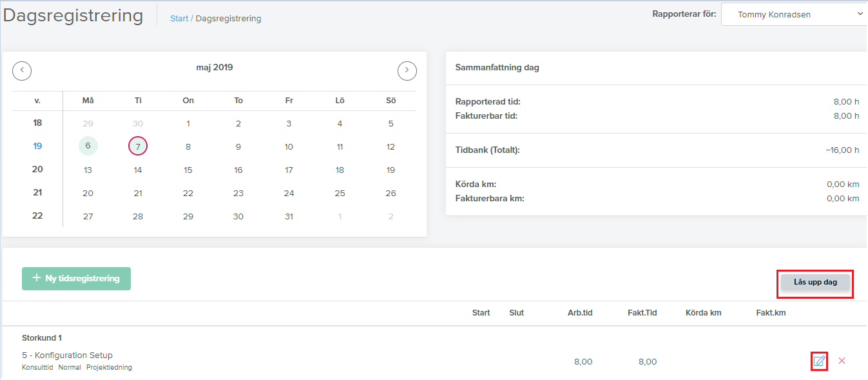Open the Rapporterar för user dropdown
This screenshot has height=380, width=868.
click(795, 14)
